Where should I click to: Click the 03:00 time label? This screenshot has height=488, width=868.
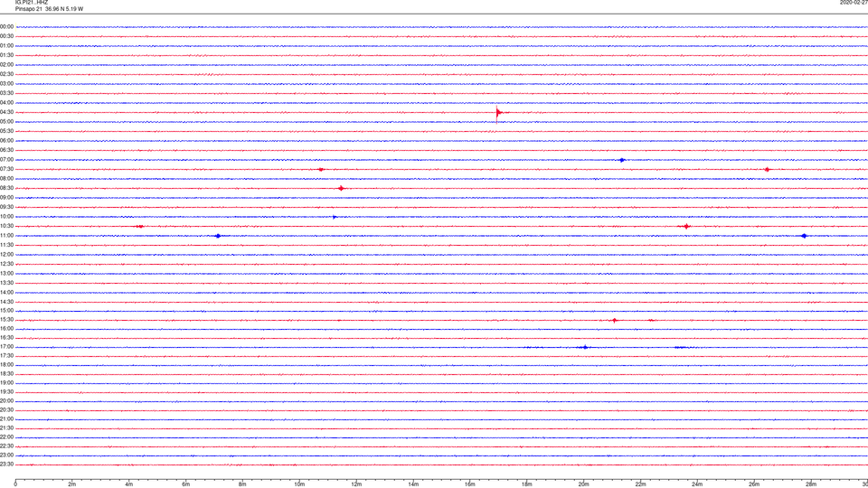tap(6, 83)
